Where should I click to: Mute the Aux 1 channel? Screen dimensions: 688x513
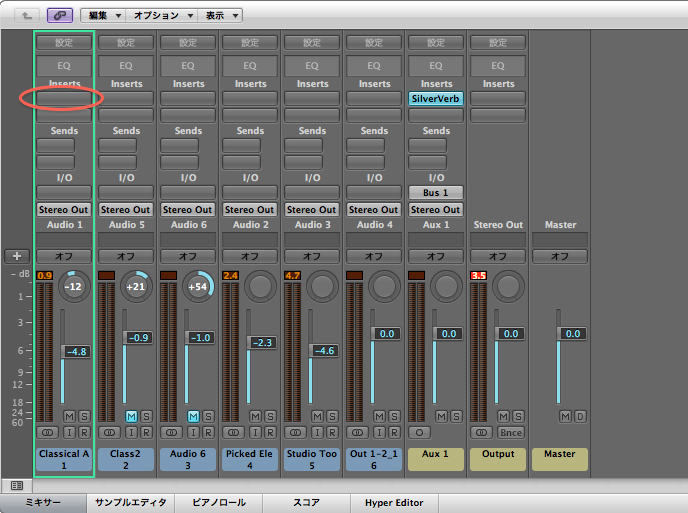(x=441, y=416)
